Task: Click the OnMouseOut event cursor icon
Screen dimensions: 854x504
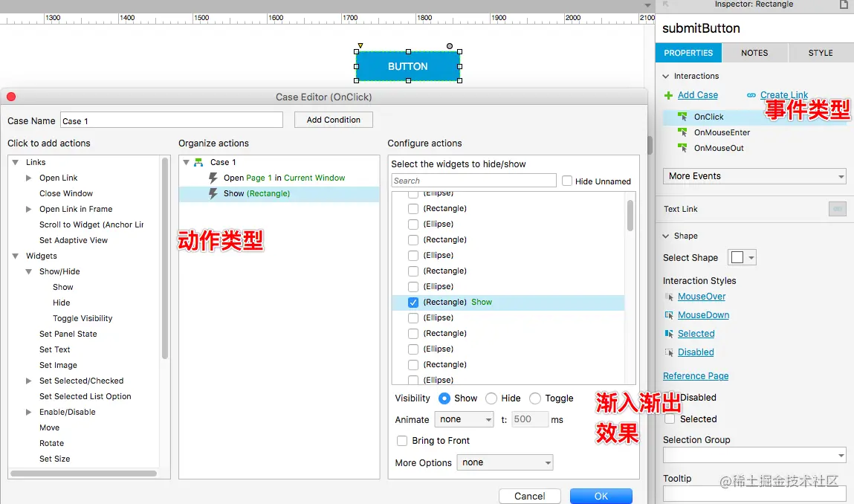Action: pyautogui.click(x=682, y=148)
